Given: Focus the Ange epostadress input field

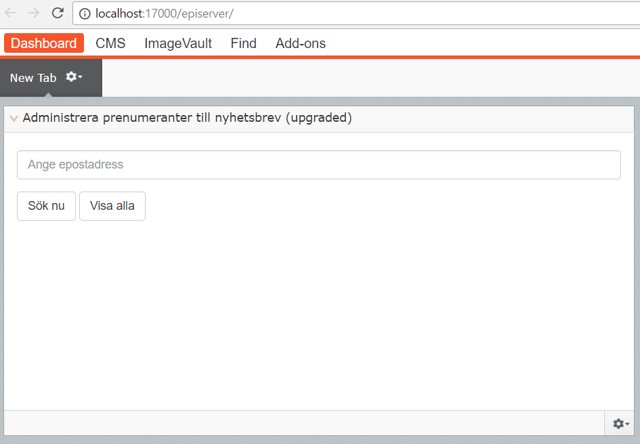Looking at the screenshot, I should (319, 165).
